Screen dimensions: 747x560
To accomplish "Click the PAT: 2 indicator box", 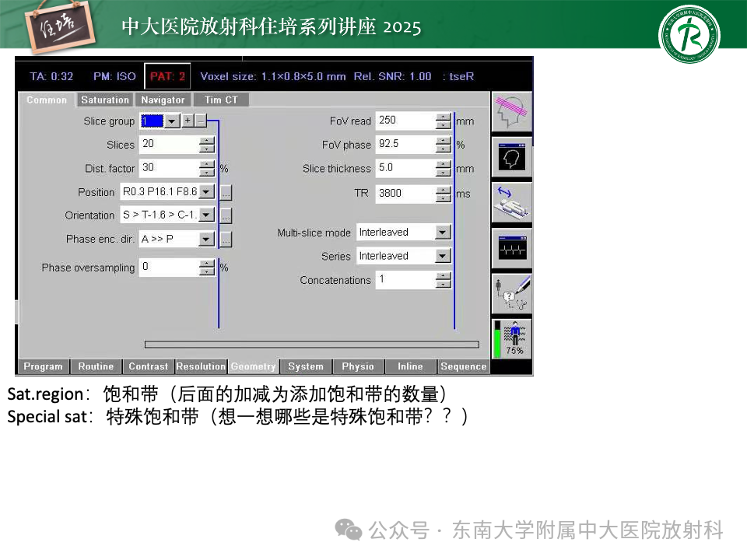I will click(168, 76).
